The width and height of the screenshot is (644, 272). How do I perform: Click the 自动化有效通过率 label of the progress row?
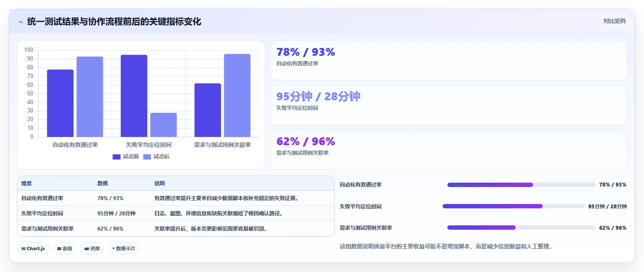tap(361, 185)
